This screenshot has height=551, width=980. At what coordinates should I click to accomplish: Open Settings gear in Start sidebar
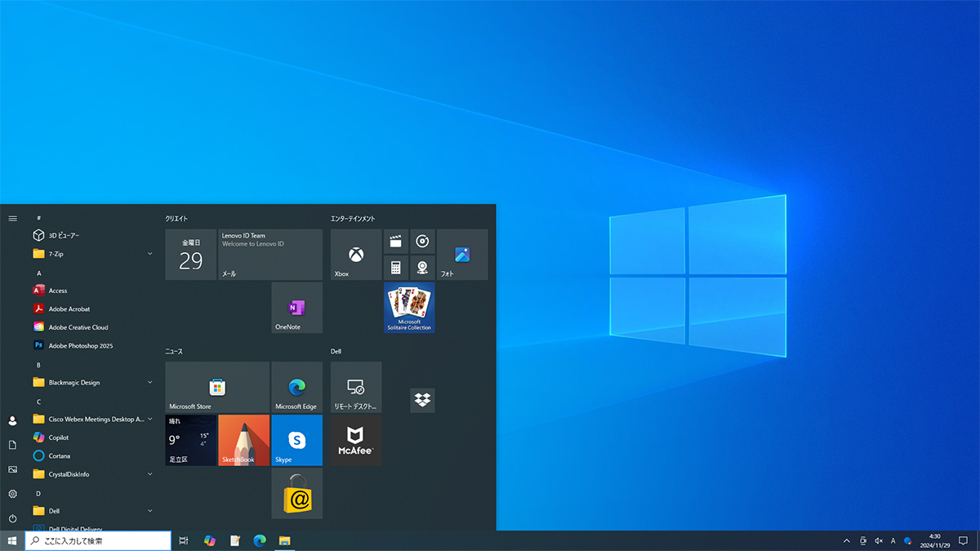12,494
